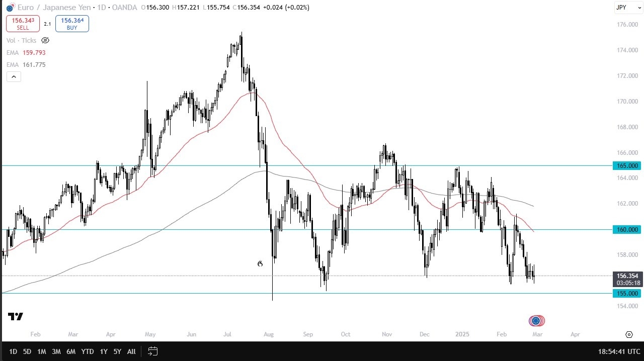644x361 pixels.
Task: Select the All time range
Action: pos(131,351)
